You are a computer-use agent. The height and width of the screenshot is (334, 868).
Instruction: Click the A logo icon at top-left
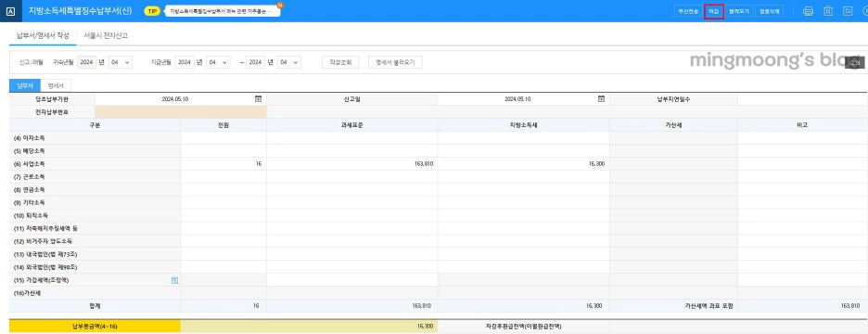[11, 11]
